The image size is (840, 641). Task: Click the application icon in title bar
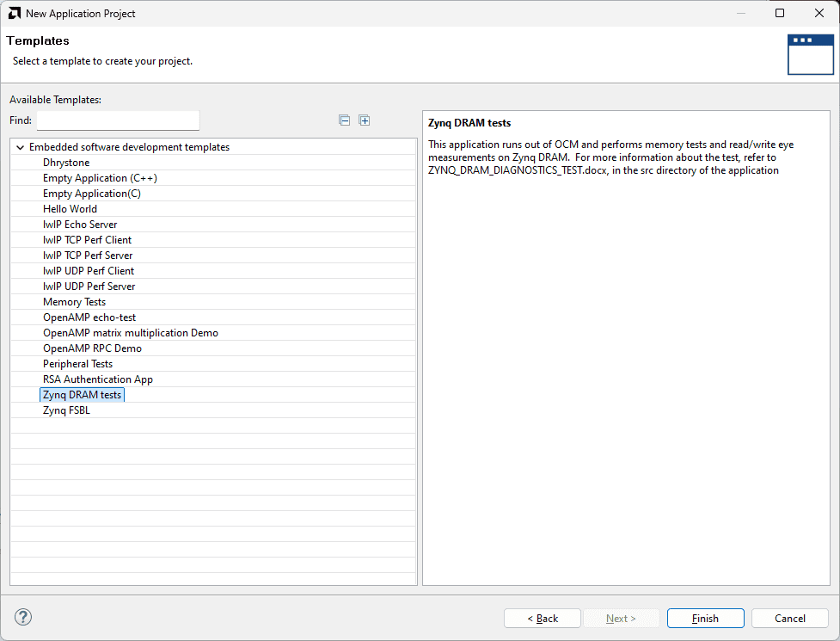point(15,13)
